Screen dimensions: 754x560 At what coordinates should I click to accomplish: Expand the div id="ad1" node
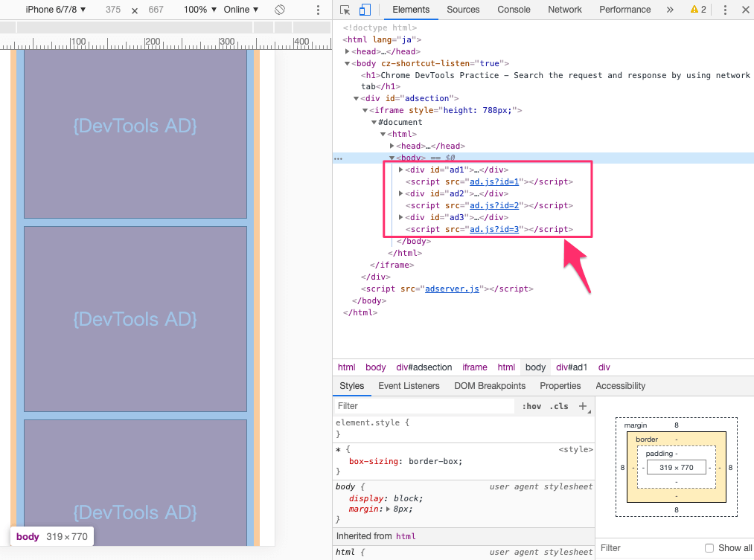pyautogui.click(x=401, y=170)
